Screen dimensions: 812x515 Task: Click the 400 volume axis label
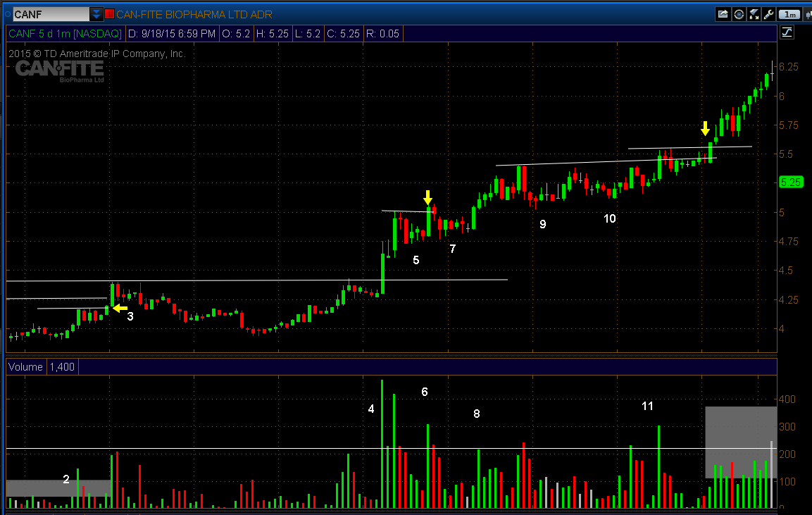click(787, 399)
